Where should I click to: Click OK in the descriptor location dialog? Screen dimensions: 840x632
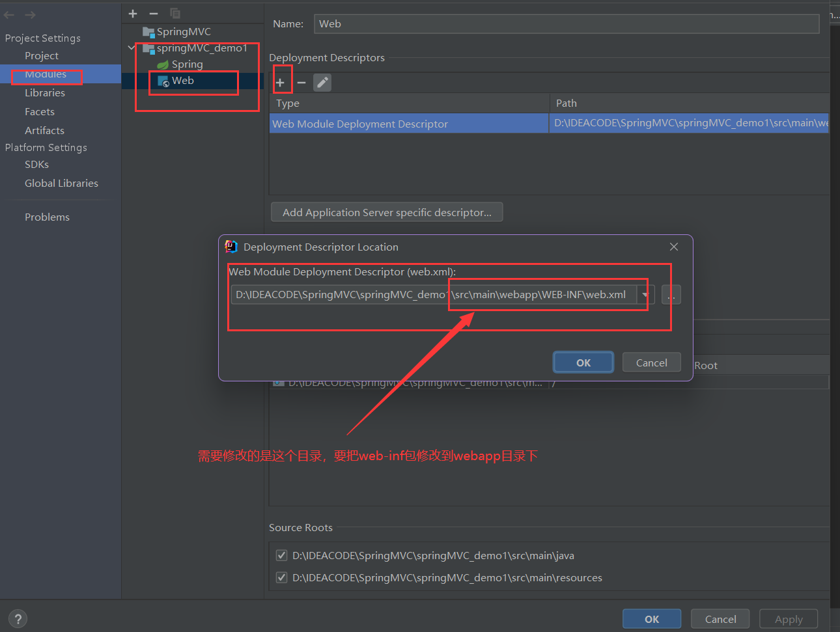[x=583, y=363]
